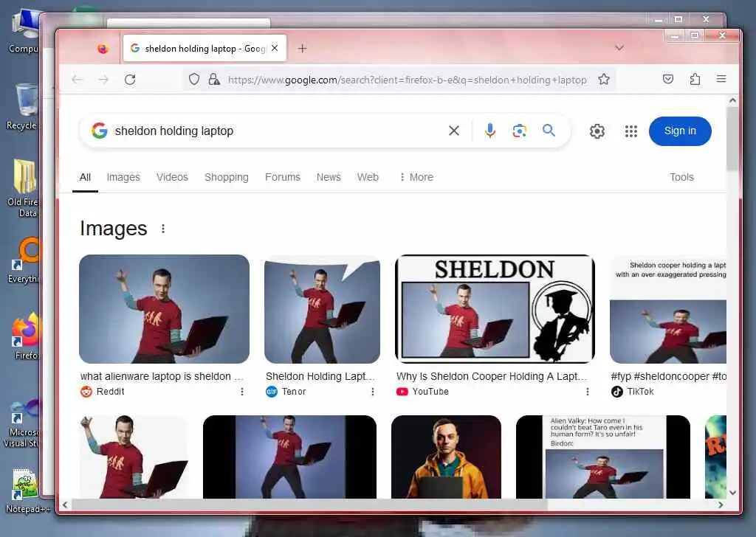
Task: Go forward with the forward arrow
Action: tap(103, 80)
